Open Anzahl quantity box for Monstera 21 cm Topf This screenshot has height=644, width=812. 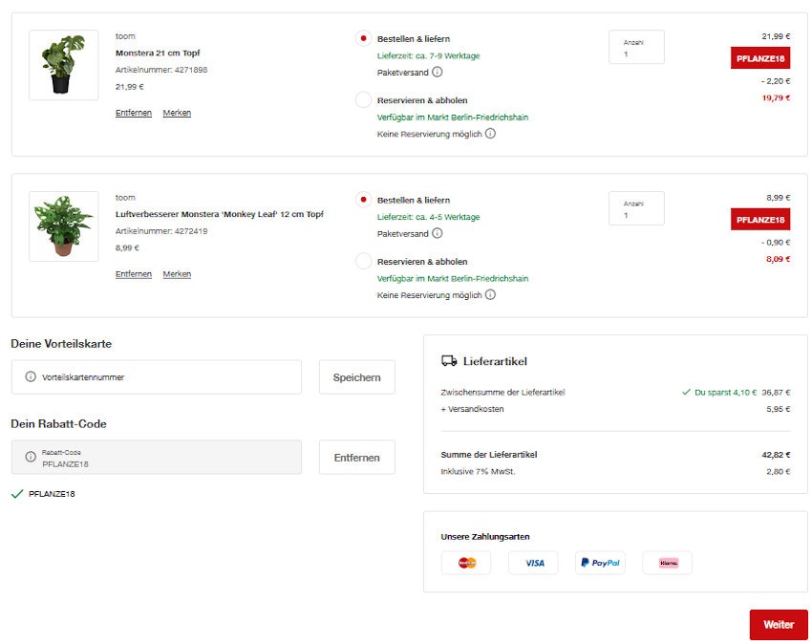(636, 48)
